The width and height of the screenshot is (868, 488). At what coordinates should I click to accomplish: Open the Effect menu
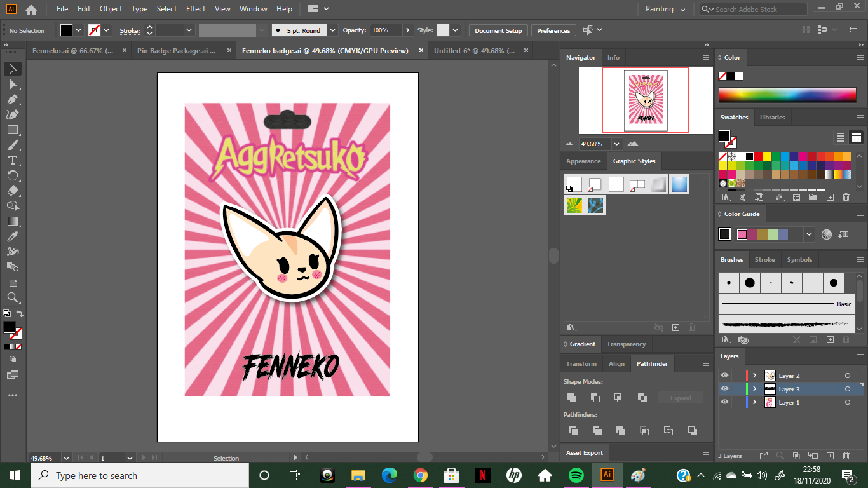coord(196,9)
